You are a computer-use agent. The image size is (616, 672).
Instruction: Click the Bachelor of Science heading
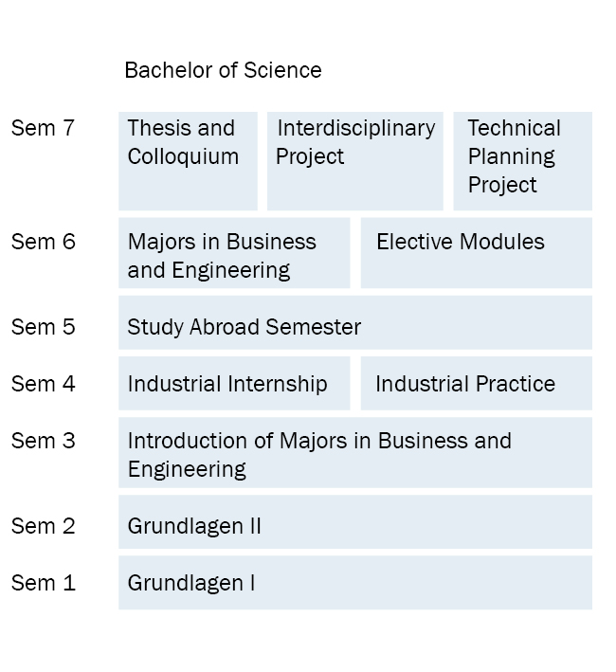coord(223,70)
